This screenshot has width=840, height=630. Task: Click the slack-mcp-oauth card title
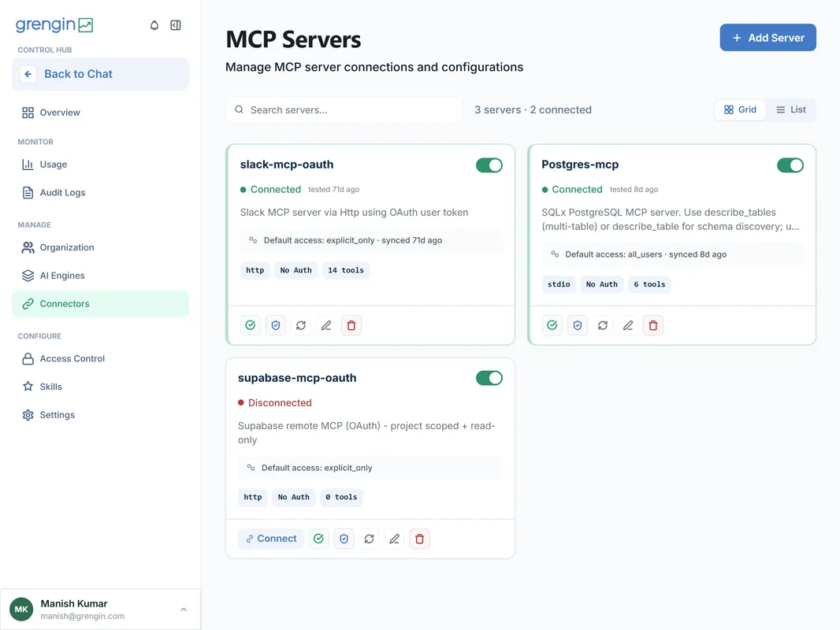coord(287,165)
